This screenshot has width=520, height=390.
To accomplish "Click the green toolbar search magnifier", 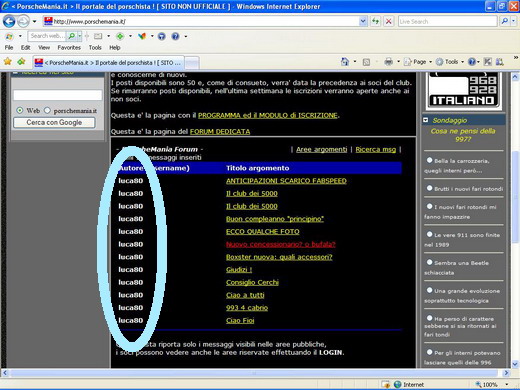I will [x=71, y=36].
